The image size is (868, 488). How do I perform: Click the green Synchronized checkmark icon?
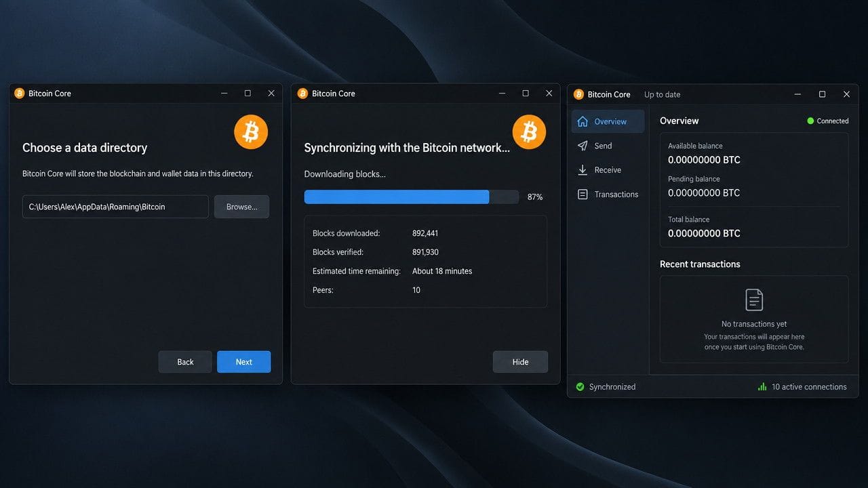pos(580,387)
